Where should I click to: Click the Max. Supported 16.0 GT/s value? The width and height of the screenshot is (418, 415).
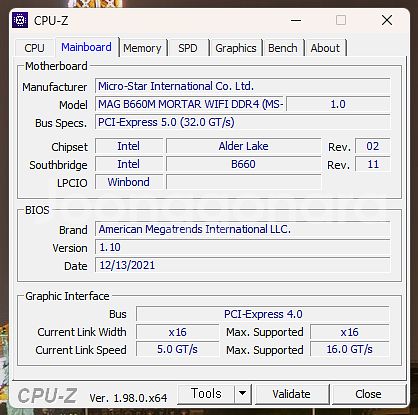coord(350,349)
